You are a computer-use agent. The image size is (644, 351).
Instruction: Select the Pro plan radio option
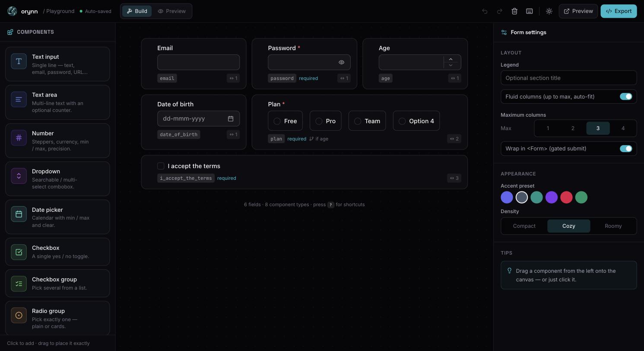326,121
